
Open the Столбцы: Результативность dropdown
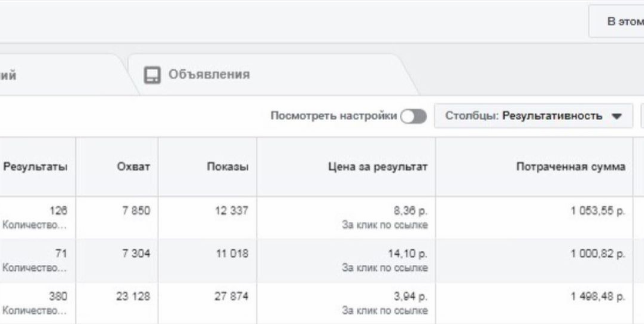pos(533,116)
